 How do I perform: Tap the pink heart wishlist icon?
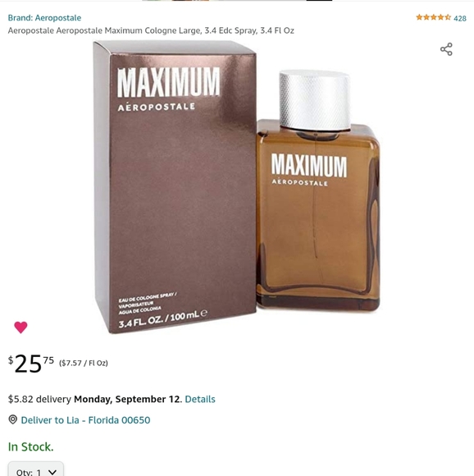pos(21,327)
